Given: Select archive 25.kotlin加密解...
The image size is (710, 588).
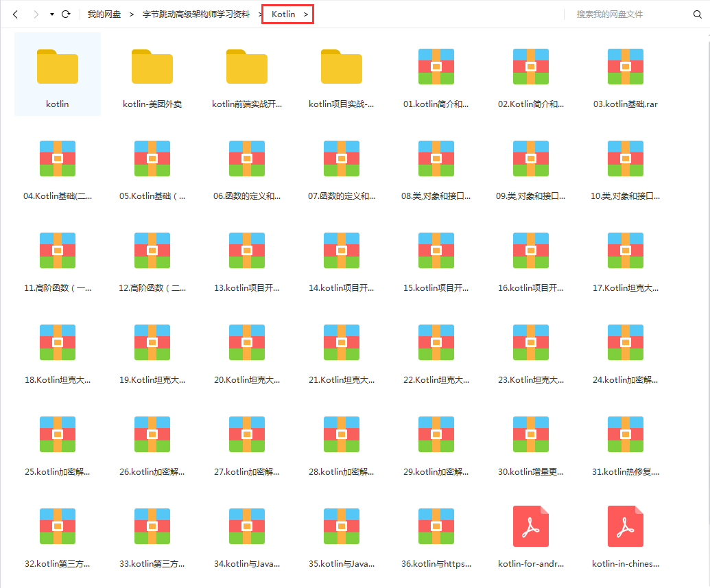Looking at the screenshot, I should 58,442.
